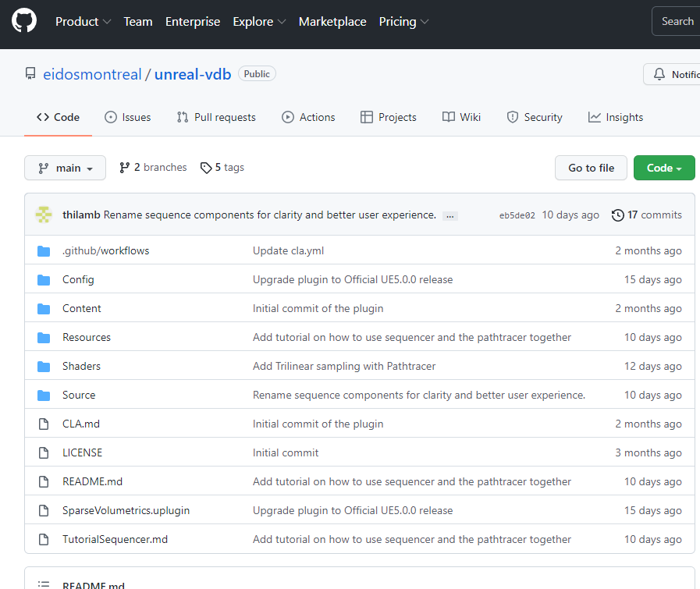Click the GitHub Octocat logo
700x589 pixels.
[24, 21]
